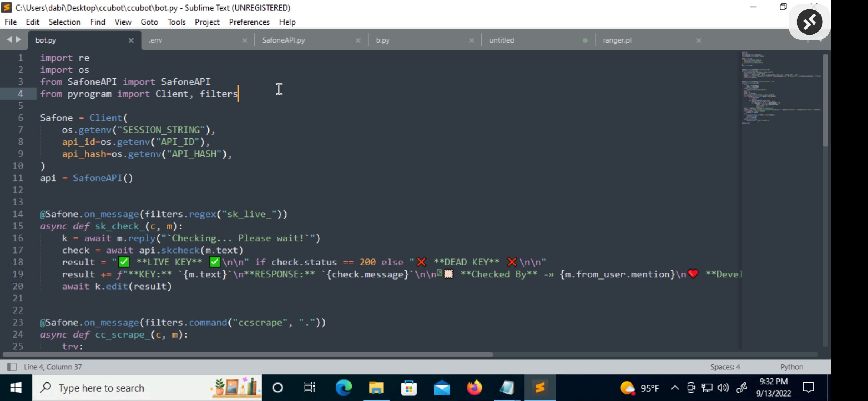This screenshot has width=868, height=401.
Task: Open the Windows Start menu
Action: coord(16,388)
